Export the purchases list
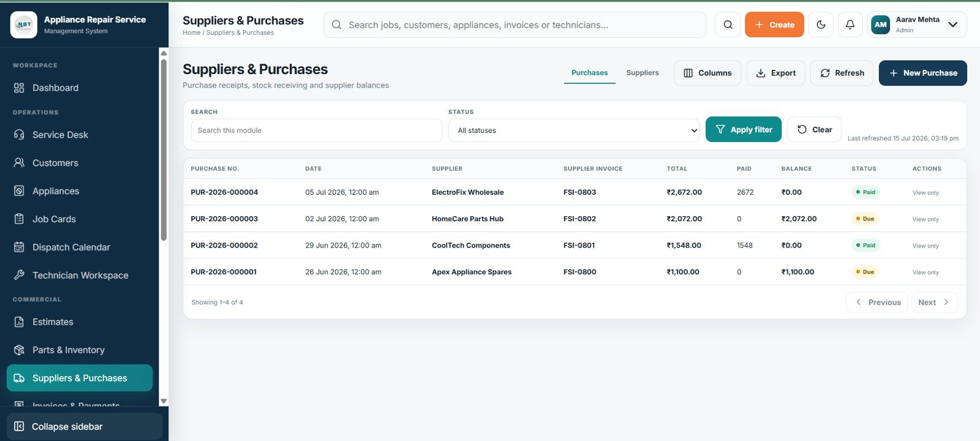This screenshot has height=441, width=980. pyautogui.click(x=775, y=73)
